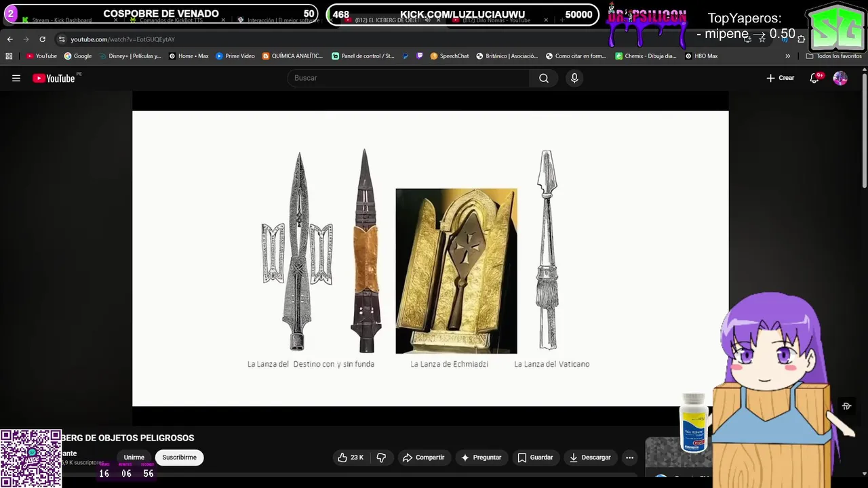Expand hidden bookmarks chevron
Screen dimensions: 868x488
coord(788,56)
